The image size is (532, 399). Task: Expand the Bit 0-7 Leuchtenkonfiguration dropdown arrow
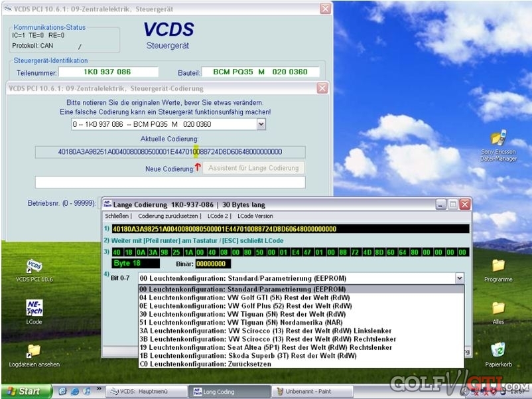458,279
